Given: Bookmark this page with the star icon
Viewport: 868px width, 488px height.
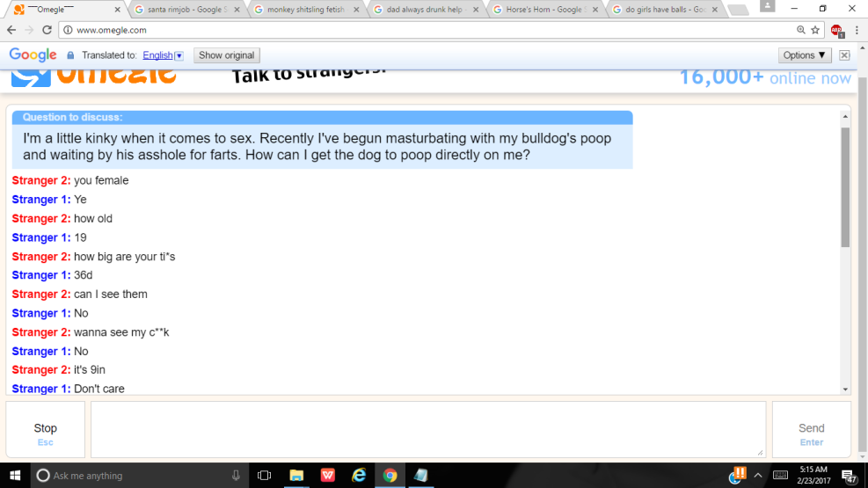Looking at the screenshot, I should coord(815,29).
